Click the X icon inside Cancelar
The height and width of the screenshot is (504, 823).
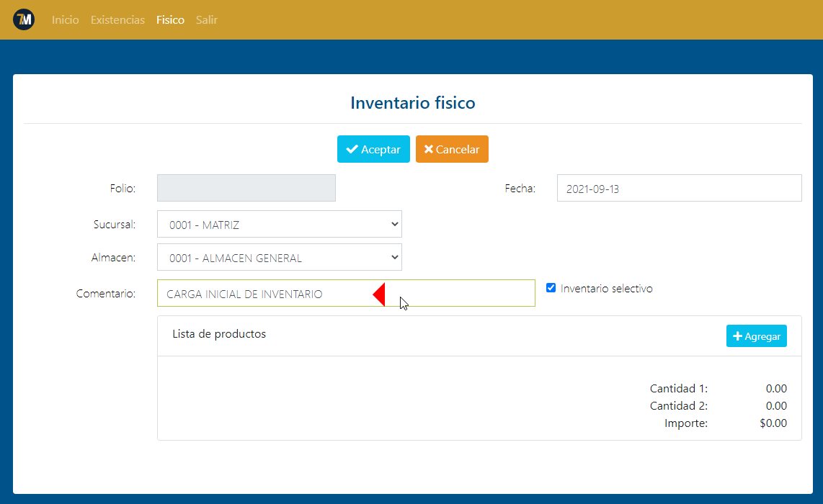[429, 149]
